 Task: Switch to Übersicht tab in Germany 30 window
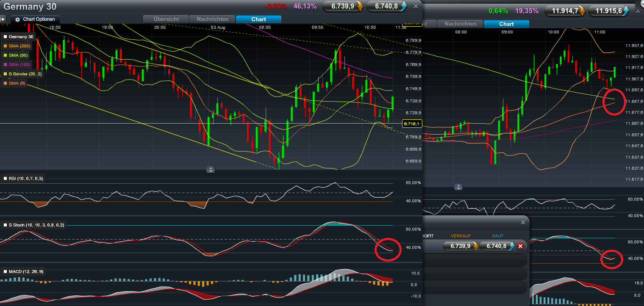click(166, 19)
